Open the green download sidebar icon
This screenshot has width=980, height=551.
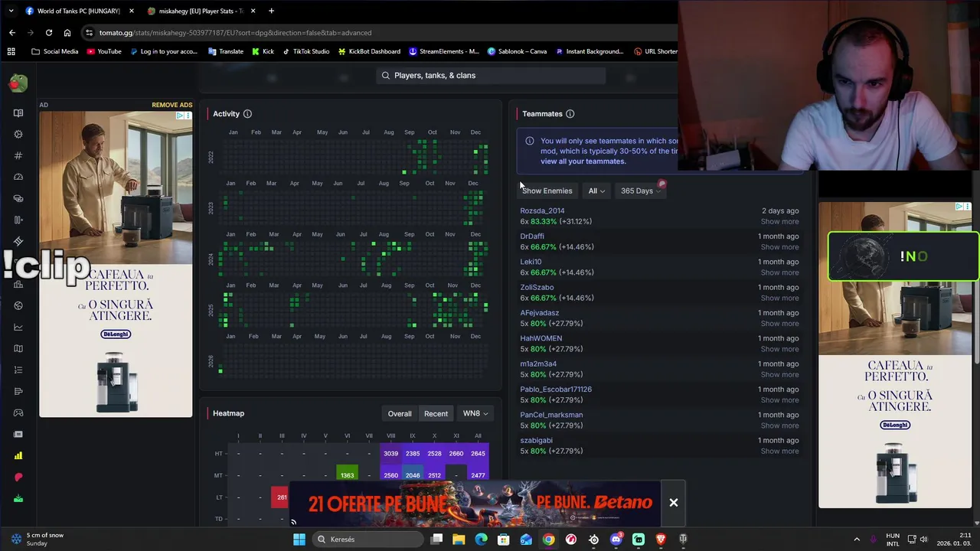coord(18,498)
